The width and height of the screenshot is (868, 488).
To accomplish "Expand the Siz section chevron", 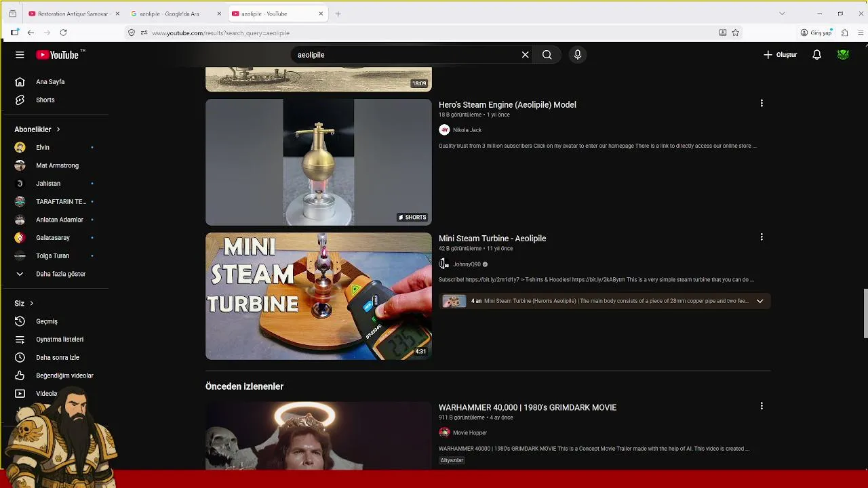I will pos(31,304).
